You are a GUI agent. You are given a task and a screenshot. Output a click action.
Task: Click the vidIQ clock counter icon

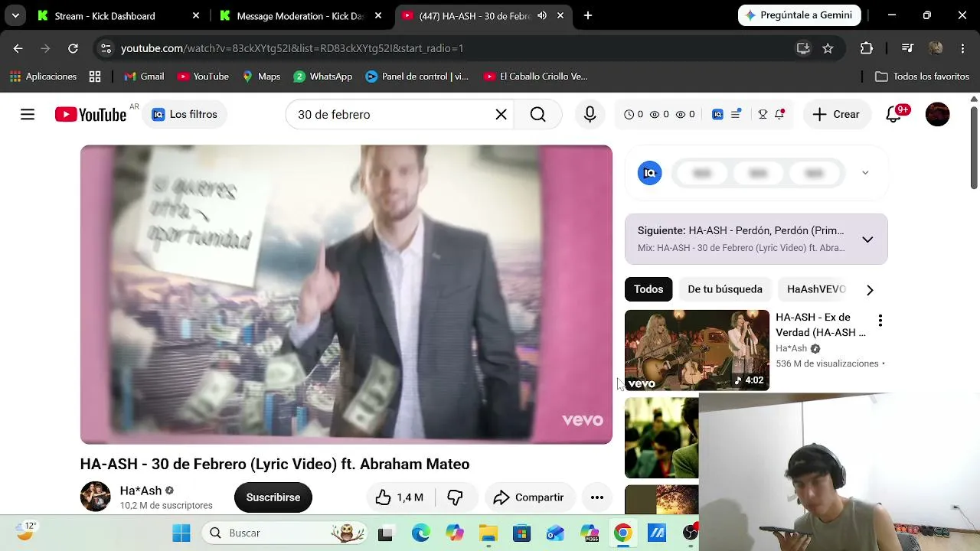(629, 114)
